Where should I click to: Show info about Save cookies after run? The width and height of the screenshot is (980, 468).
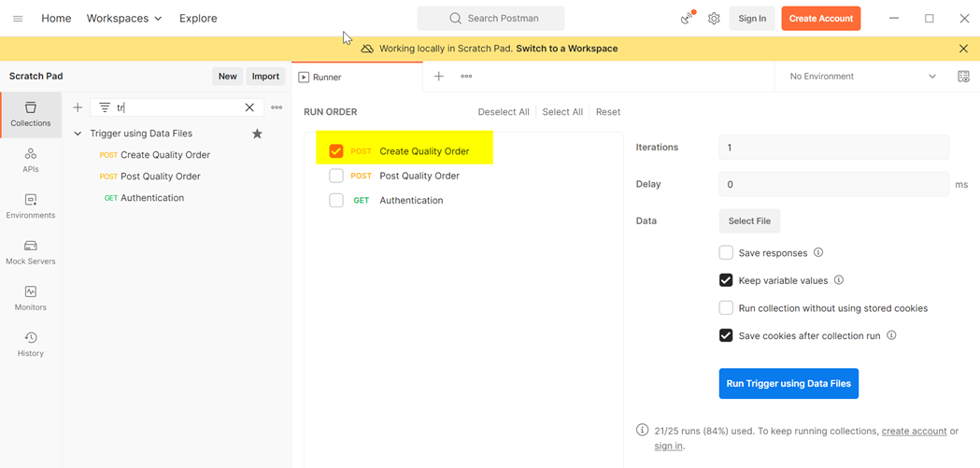tap(891, 335)
